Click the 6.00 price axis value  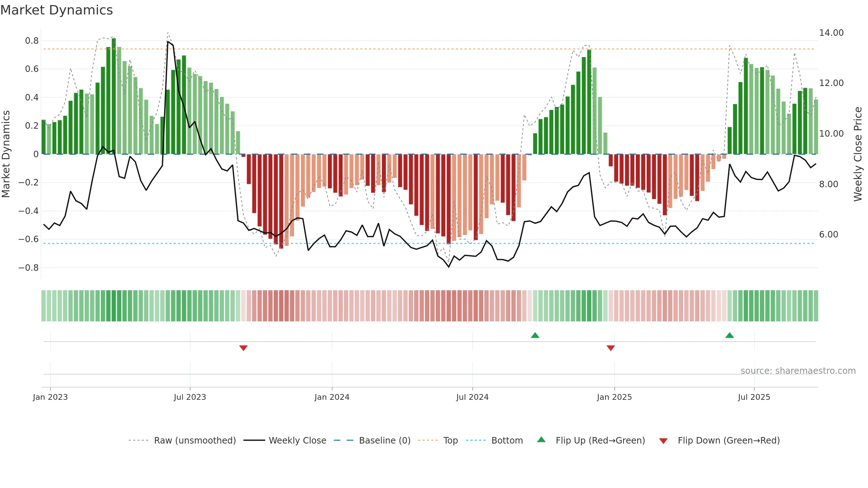pos(829,234)
